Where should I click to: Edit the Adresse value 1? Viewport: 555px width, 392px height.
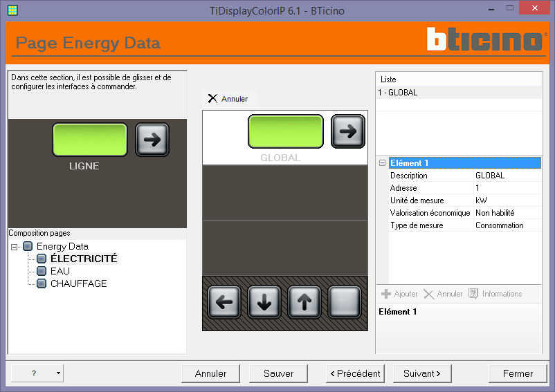pyautogui.click(x=507, y=187)
